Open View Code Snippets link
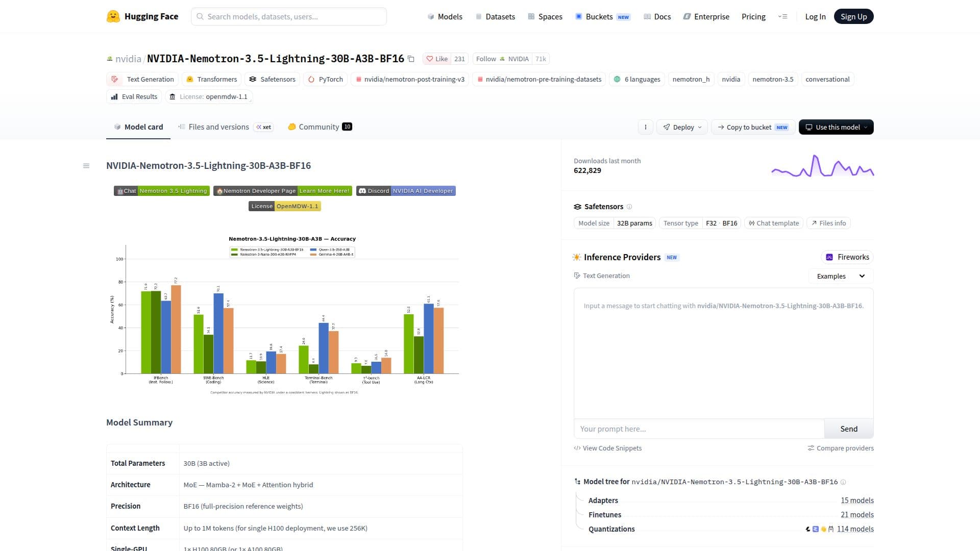This screenshot has height=551, width=980. click(607, 448)
